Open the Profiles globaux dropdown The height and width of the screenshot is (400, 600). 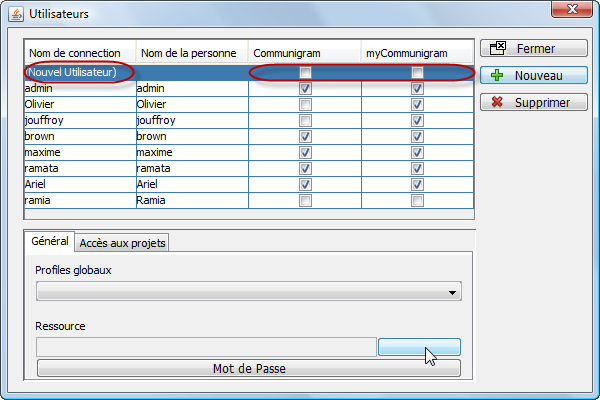(249, 292)
